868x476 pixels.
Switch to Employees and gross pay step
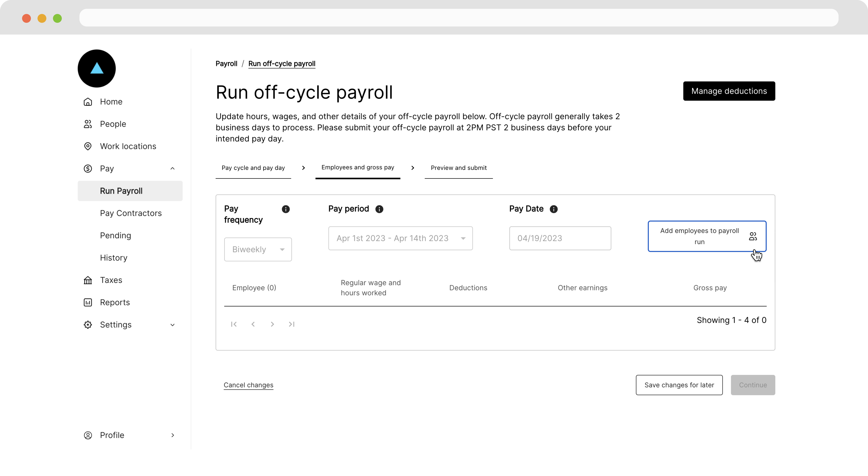[357, 167]
